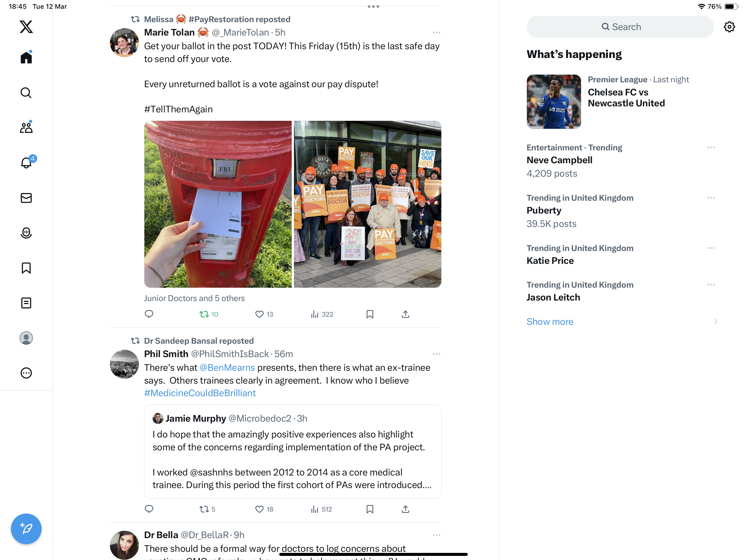Open more options on Marie Tolan's post
Viewport: 747px width, 560px height.
click(x=436, y=33)
